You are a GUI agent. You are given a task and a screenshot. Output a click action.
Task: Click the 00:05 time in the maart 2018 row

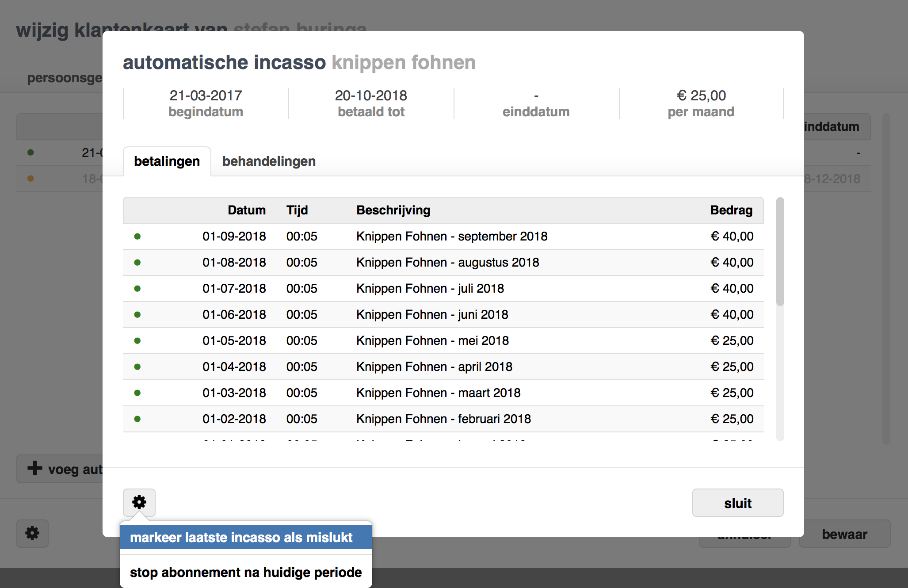tap(302, 393)
